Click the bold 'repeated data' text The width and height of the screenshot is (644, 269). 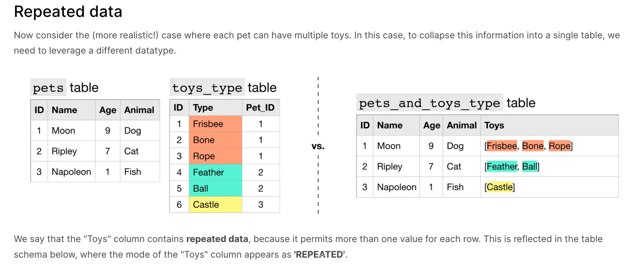coord(217,239)
